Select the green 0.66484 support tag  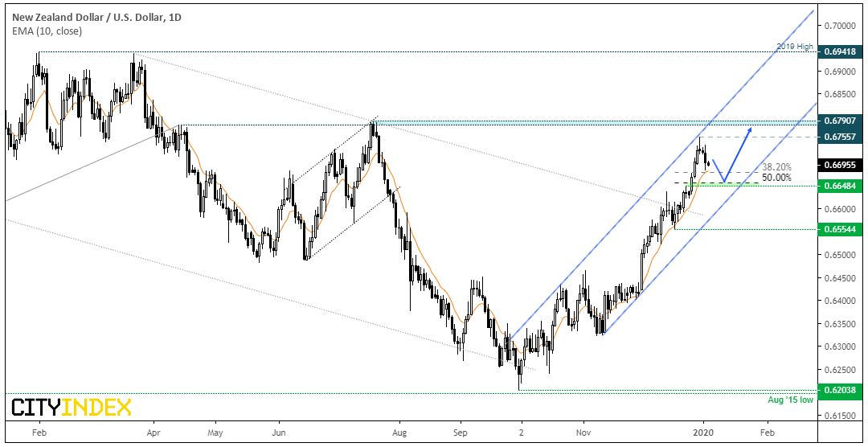[x=841, y=186]
